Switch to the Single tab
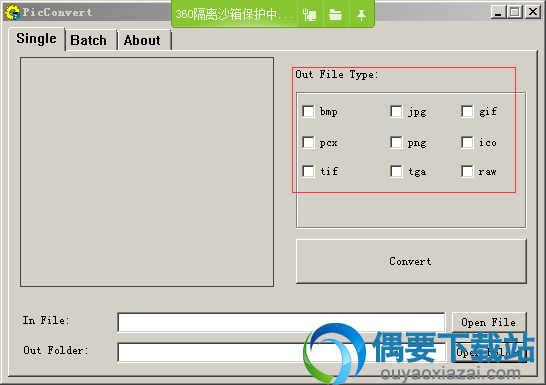546x385 pixels. [x=36, y=39]
